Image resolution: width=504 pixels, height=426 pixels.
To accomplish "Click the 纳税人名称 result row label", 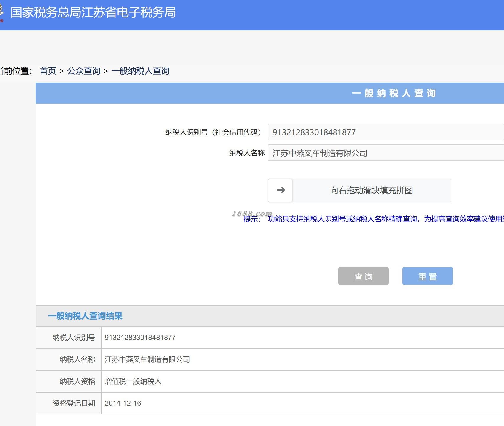I will point(78,359).
